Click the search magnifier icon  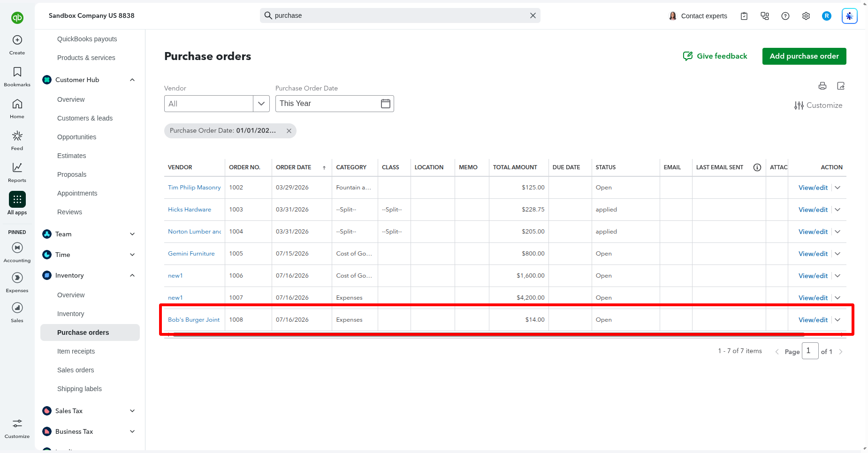[268, 15]
